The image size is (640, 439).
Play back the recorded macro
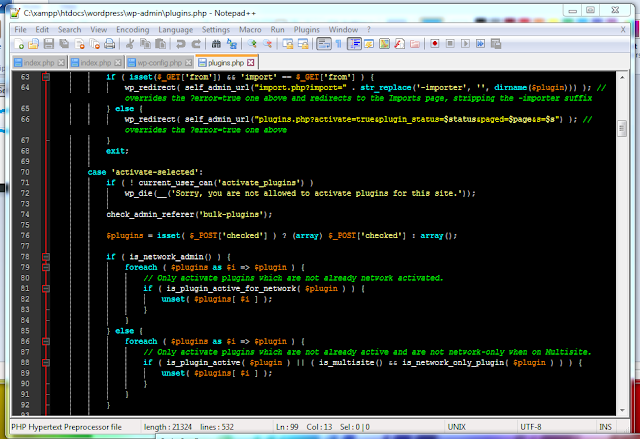pyautogui.click(x=465, y=44)
